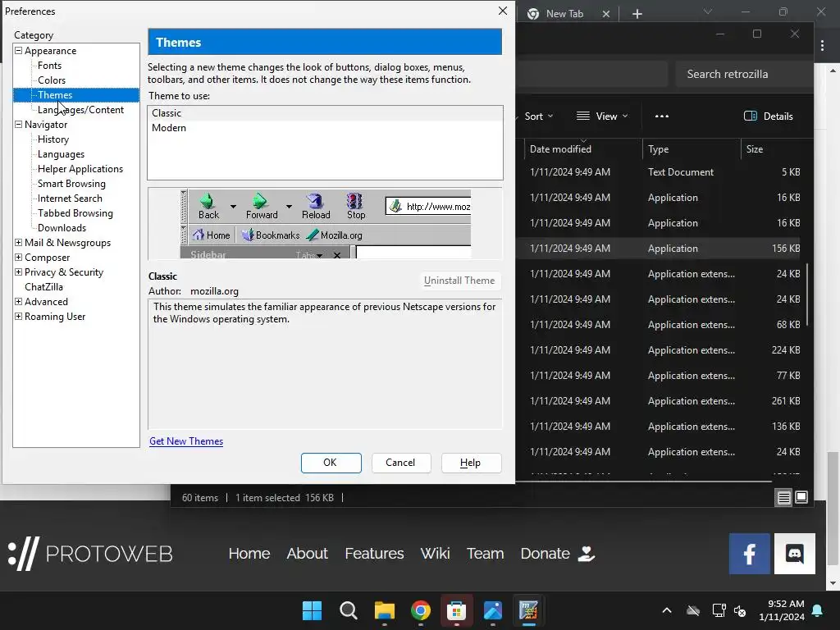The height and width of the screenshot is (630, 840).
Task: Open Protoweb Features page
Action: pos(374,554)
